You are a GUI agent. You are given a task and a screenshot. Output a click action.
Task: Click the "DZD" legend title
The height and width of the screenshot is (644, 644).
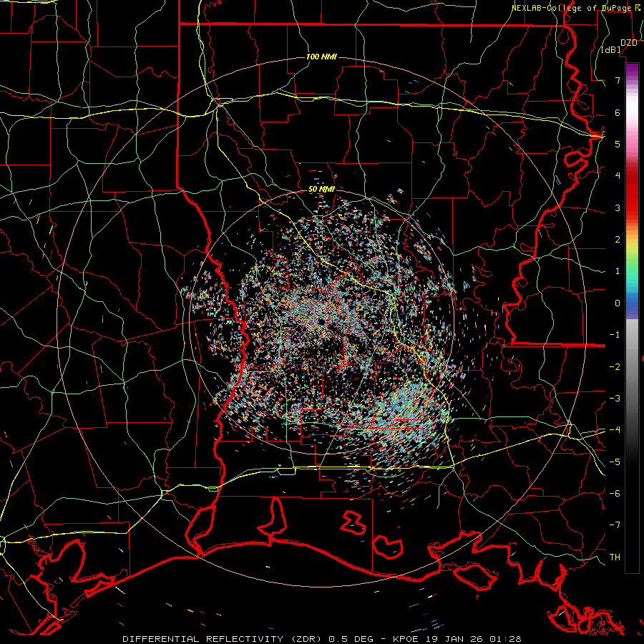click(x=629, y=43)
